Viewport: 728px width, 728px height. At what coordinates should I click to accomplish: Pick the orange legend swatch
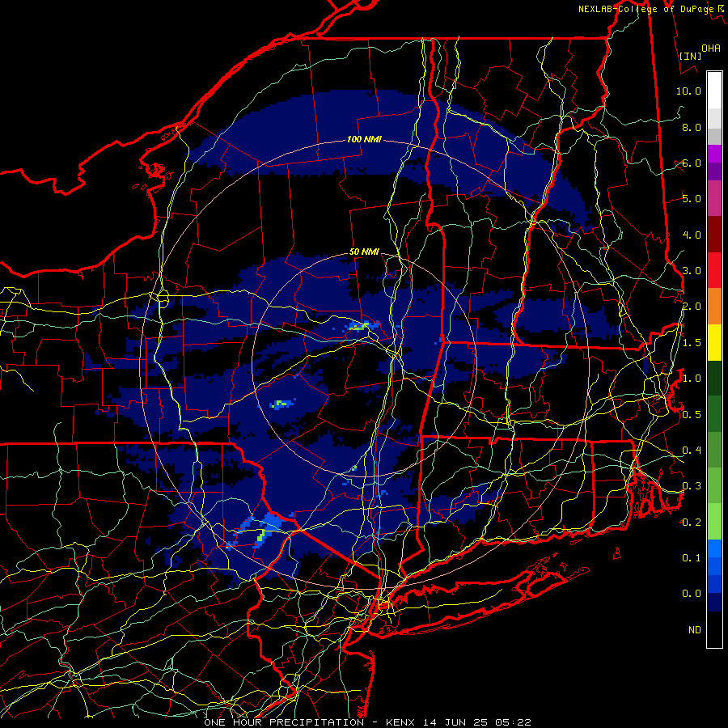click(x=714, y=307)
